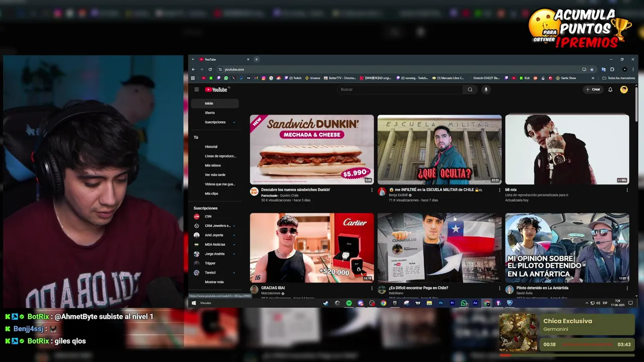Select Suscripciones in the sidebar
Image resolution: width=644 pixels, height=362 pixels.
(215, 122)
